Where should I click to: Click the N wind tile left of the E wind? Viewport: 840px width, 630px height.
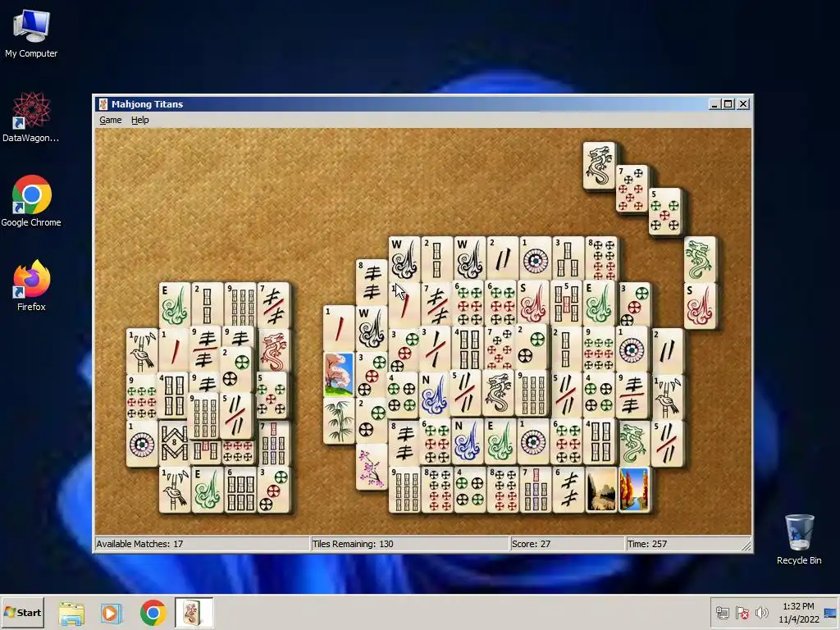pos(466,441)
